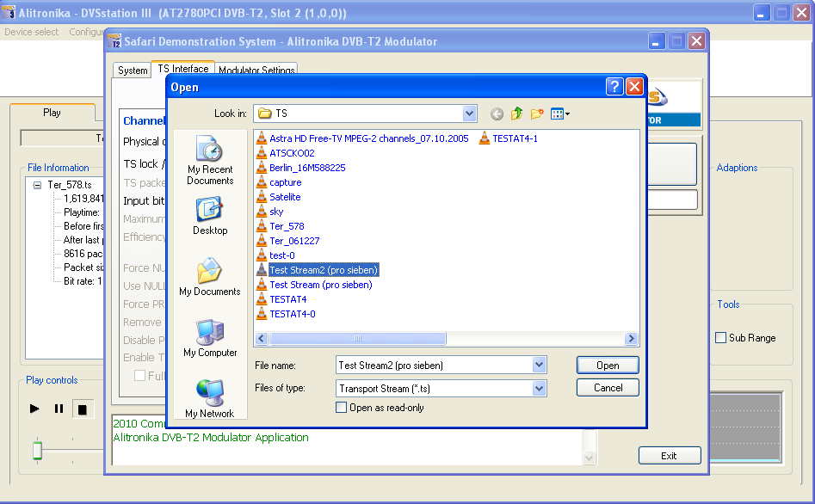815x504 pixels.
Task: Open My Network in places bar
Action: tap(210, 399)
